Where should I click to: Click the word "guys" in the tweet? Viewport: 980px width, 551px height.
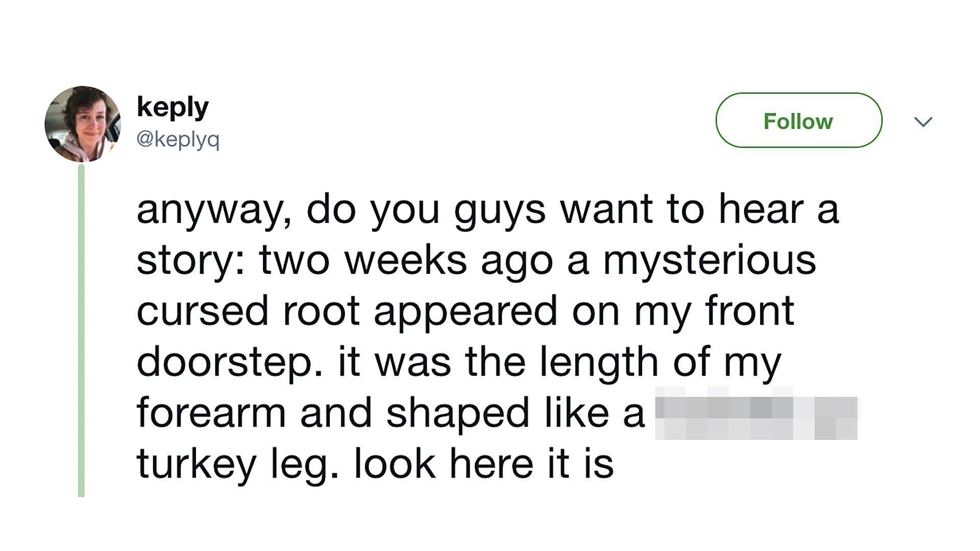[500, 210]
